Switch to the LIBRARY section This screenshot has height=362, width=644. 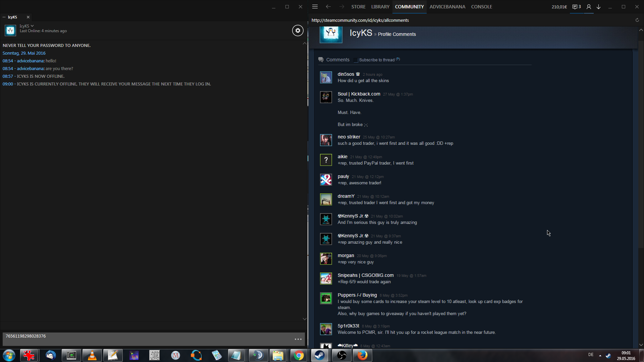tap(380, 7)
